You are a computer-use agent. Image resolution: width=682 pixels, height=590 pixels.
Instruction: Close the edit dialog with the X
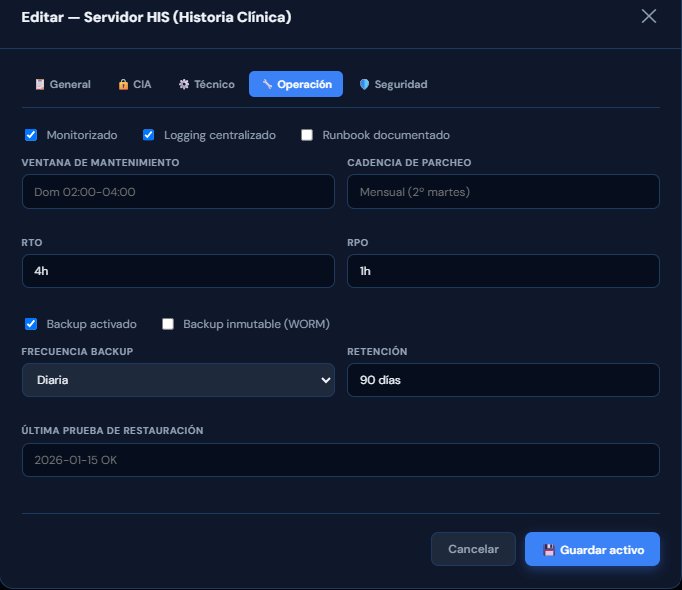[x=649, y=17]
